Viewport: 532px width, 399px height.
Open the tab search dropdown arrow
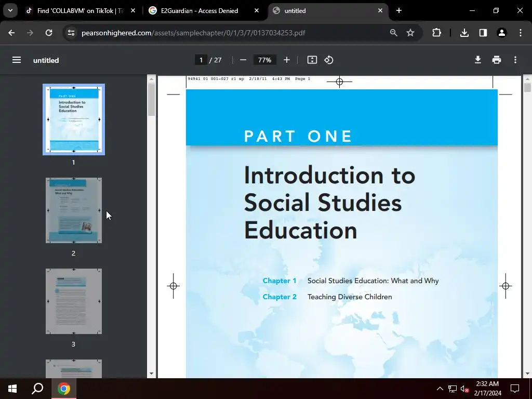10,10
